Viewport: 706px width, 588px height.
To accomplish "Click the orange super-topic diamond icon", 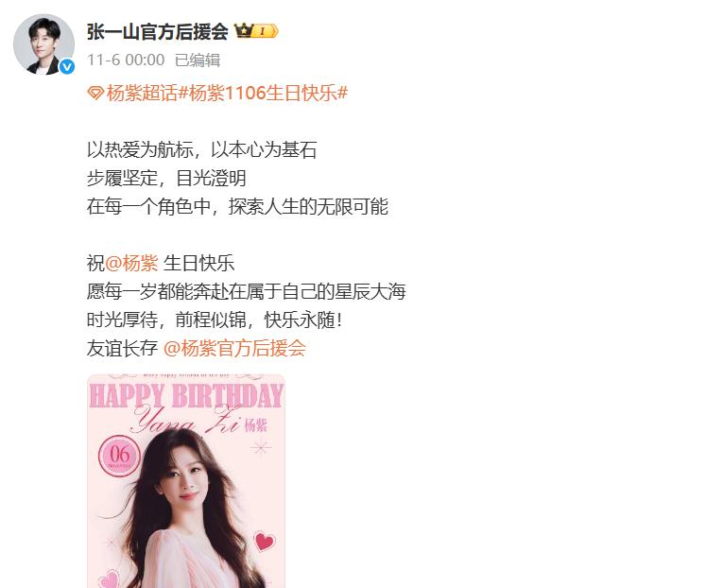I will coord(95,94).
